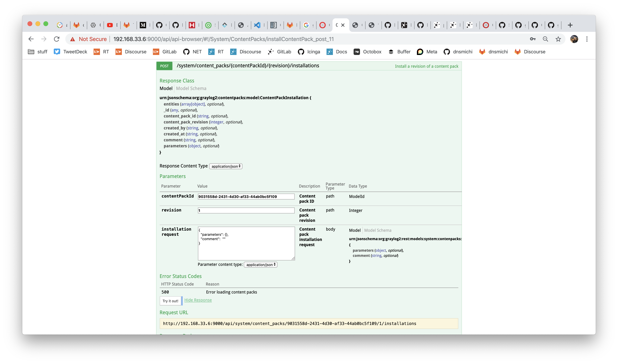Click the installations endpoint path heading
Viewport: 618px width, 364px height.
point(248,66)
